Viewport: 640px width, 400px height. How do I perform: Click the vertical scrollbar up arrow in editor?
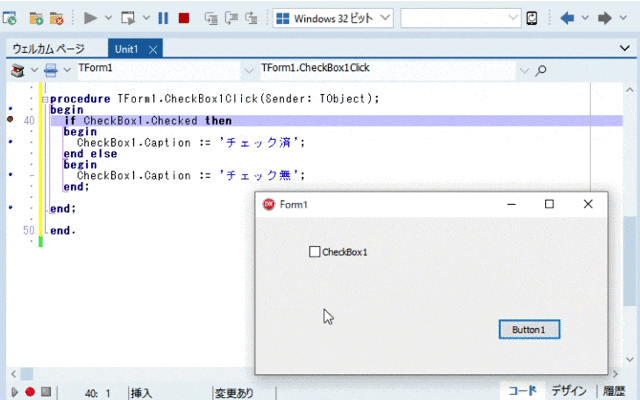pos(630,90)
